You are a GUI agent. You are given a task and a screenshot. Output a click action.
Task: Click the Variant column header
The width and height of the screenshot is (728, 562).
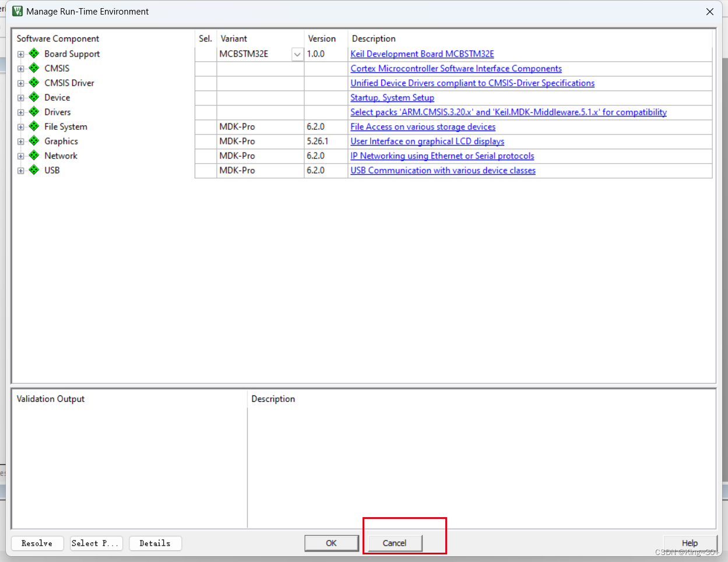click(234, 38)
